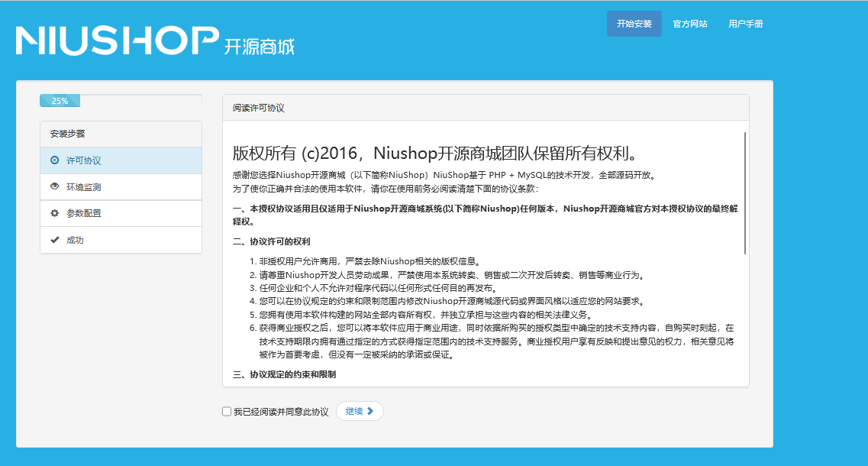This screenshot has height=466, width=868.
Task: Open the 官方网站 link
Action: pyautogui.click(x=690, y=24)
